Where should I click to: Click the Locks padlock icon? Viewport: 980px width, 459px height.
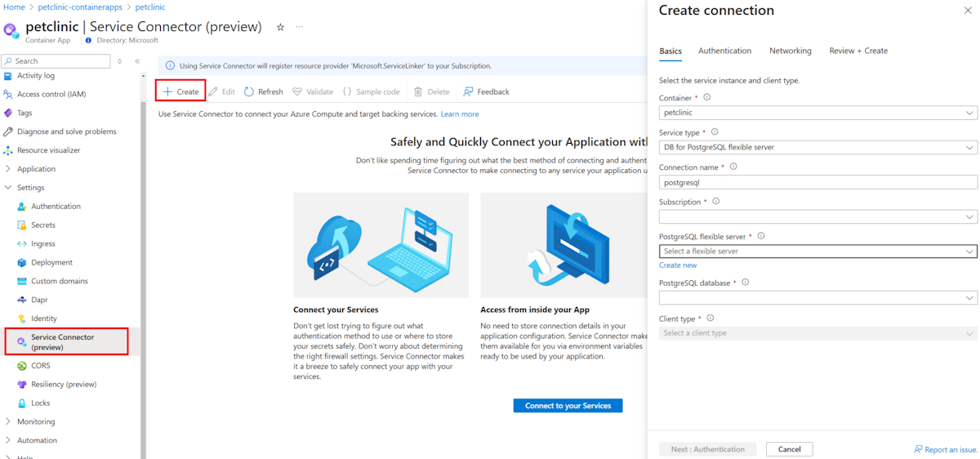tap(22, 403)
